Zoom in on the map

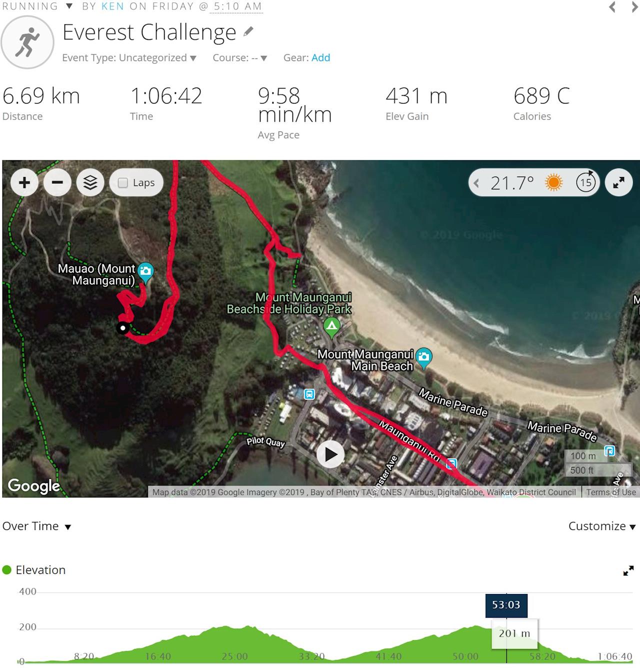[x=24, y=182]
